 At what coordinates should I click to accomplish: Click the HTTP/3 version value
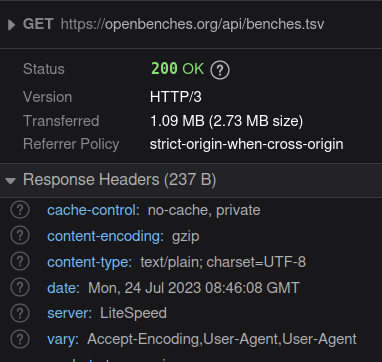point(176,97)
